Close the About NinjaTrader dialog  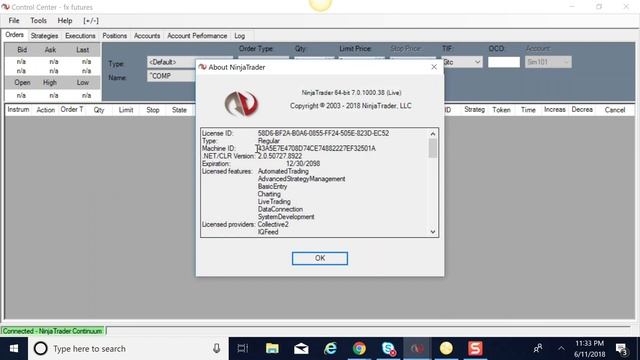click(434, 67)
